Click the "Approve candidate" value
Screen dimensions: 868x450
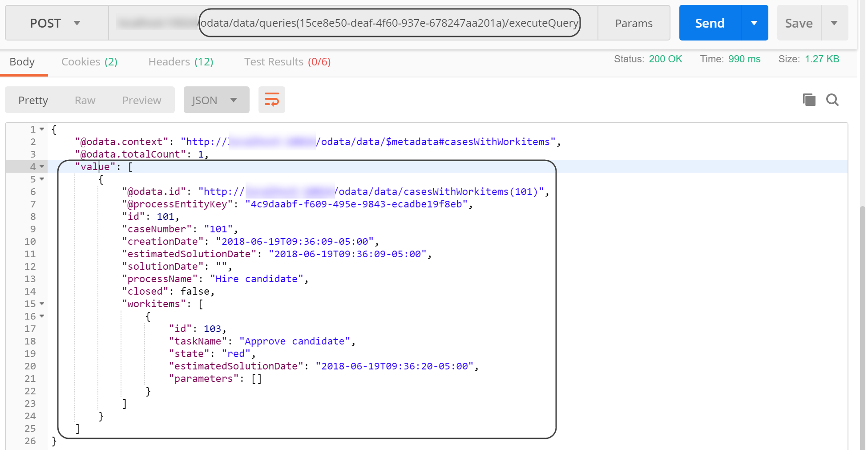point(295,341)
